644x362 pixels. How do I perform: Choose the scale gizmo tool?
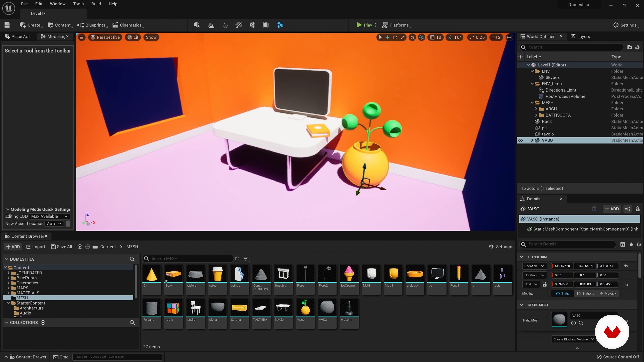click(402, 37)
